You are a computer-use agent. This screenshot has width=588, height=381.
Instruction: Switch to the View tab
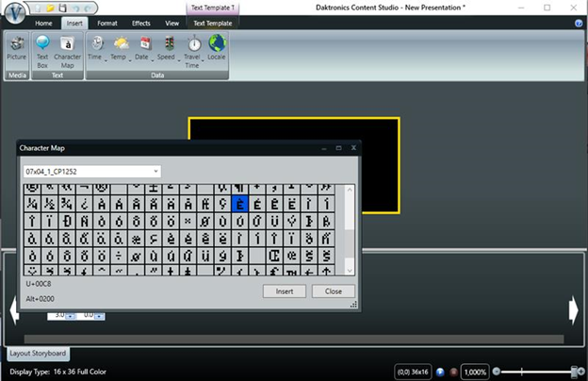coord(172,24)
